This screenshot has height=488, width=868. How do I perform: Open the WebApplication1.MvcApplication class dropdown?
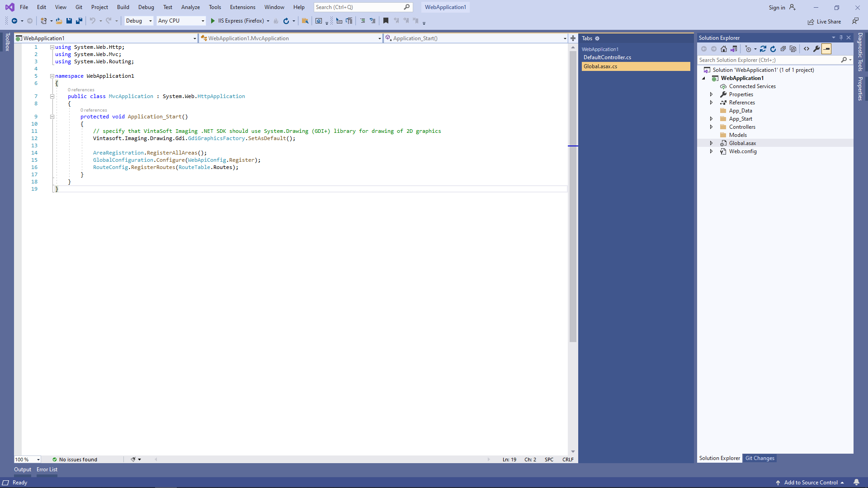pos(291,38)
